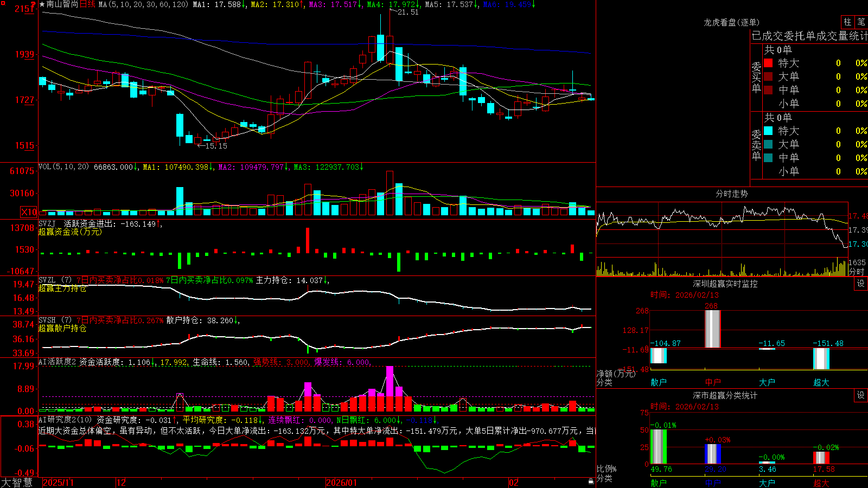The width and height of the screenshot is (868, 488).
Task: Click the AI研究度2(10) indicator label
Action: [66, 420]
